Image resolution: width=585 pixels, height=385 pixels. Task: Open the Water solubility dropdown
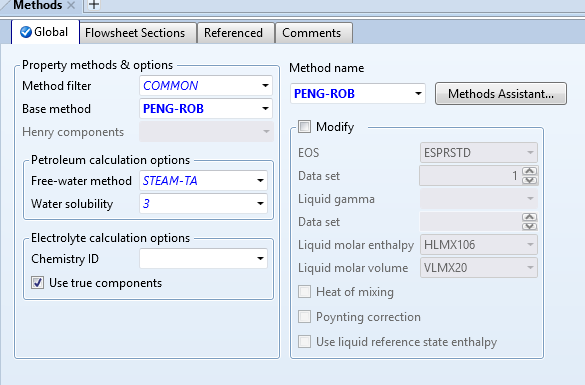(x=260, y=204)
